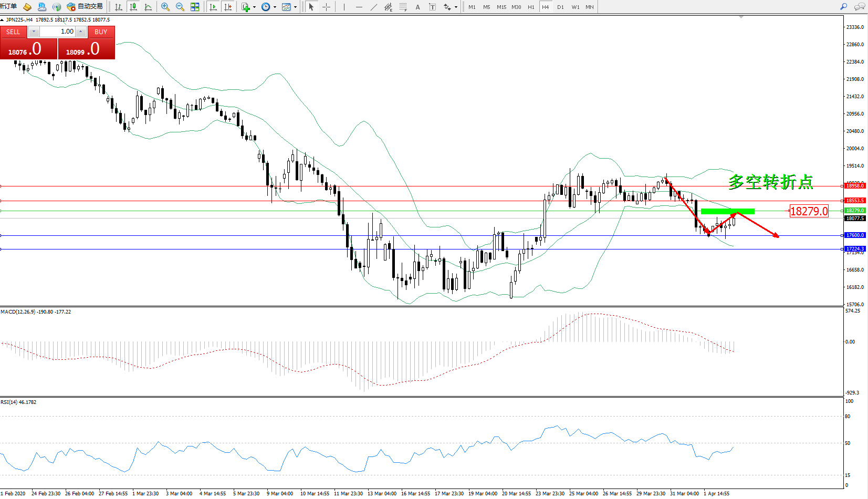Click the Zoom Out magnifier icon
The height and width of the screenshot is (499, 868).
tap(180, 7)
